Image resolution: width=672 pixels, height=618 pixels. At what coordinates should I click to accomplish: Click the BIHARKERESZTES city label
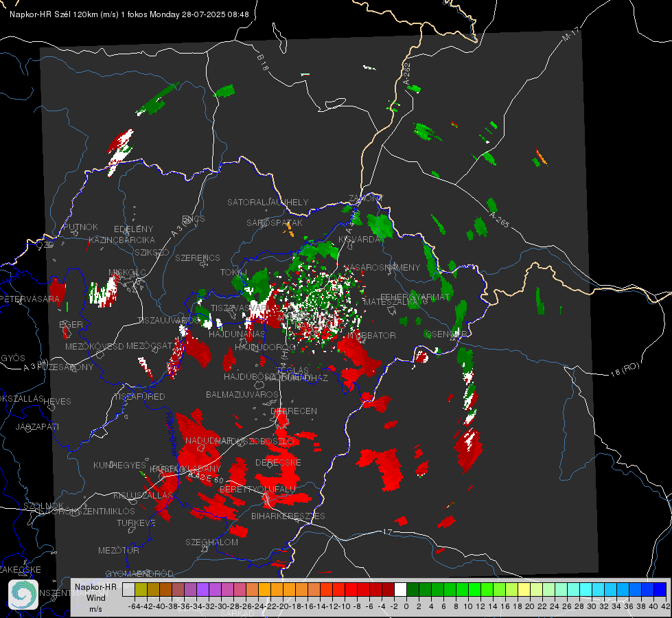pyautogui.click(x=288, y=516)
